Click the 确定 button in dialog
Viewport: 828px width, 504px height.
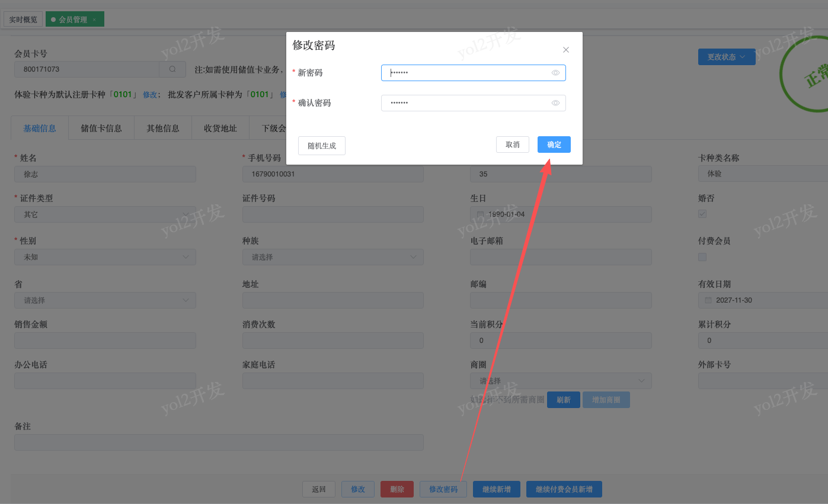pyautogui.click(x=554, y=145)
